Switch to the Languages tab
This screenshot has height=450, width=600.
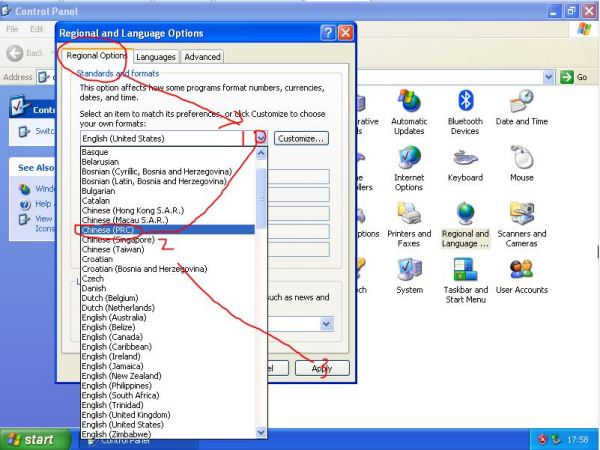[x=155, y=57]
